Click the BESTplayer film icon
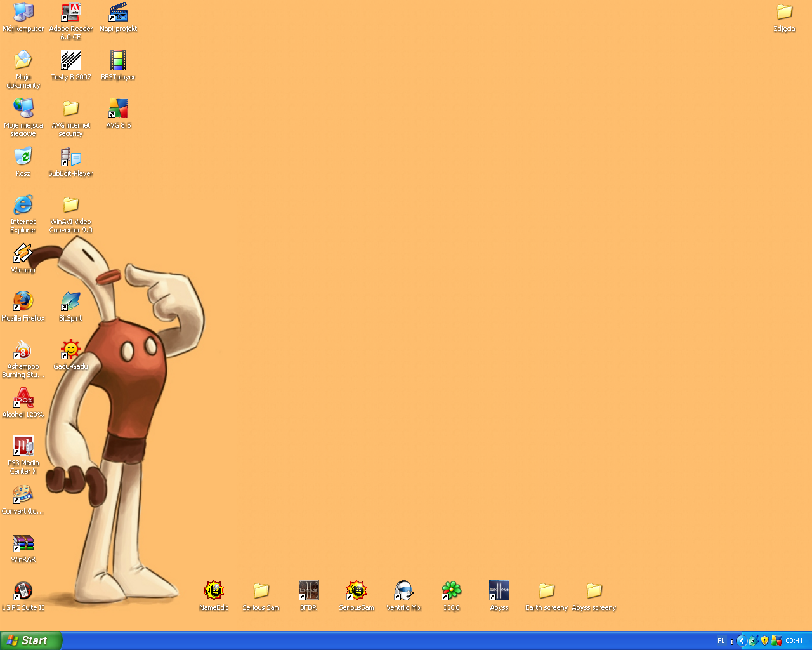The width and height of the screenshot is (812, 650). coord(118,60)
